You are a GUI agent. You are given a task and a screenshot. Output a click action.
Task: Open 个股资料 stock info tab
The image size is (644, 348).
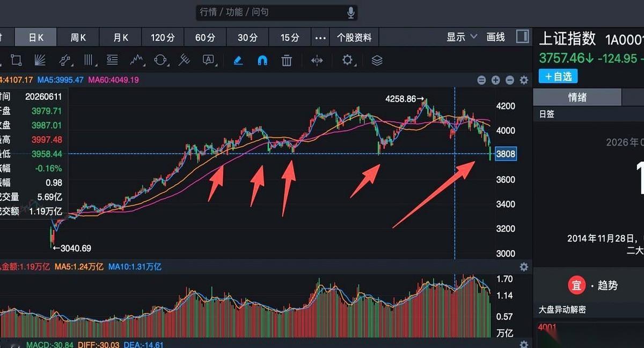click(354, 37)
